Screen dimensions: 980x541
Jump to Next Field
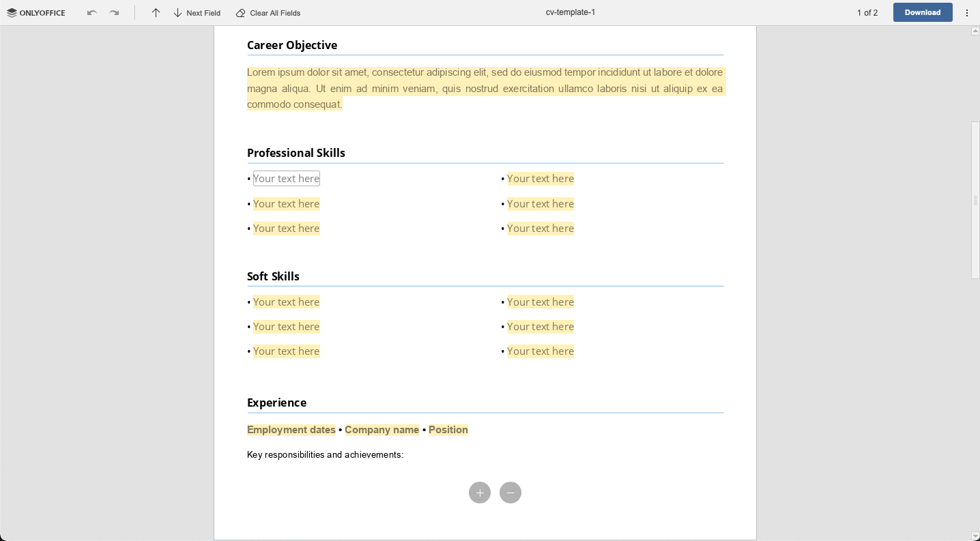pyautogui.click(x=197, y=13)
